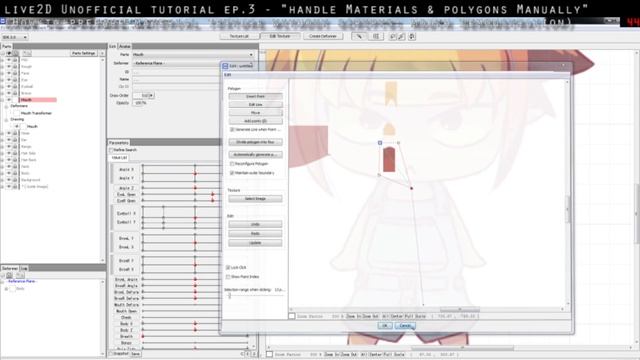Enable the Show Point Index checkbox

(x=228, y=277)
